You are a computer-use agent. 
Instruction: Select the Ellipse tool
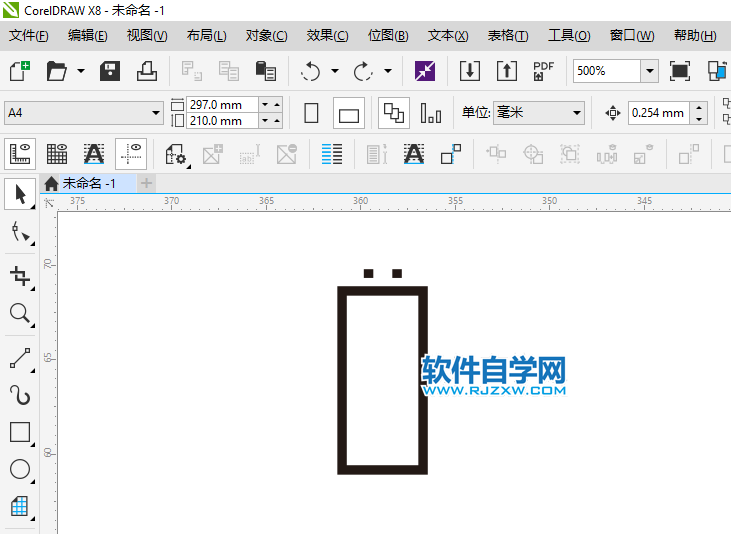tap(20, 469)
